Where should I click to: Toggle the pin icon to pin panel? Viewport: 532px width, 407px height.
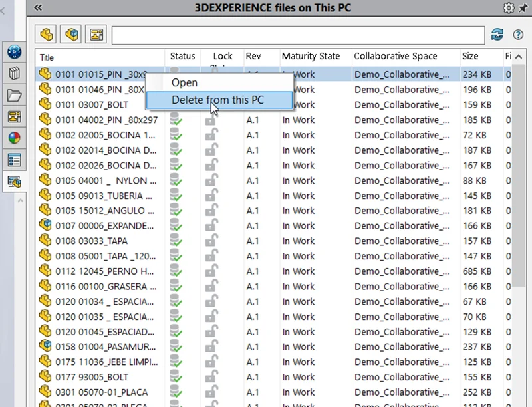tap(523, 7)
